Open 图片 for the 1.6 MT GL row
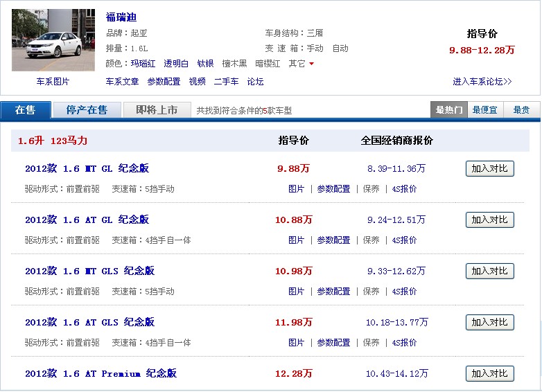 click(x=296, y=189)
